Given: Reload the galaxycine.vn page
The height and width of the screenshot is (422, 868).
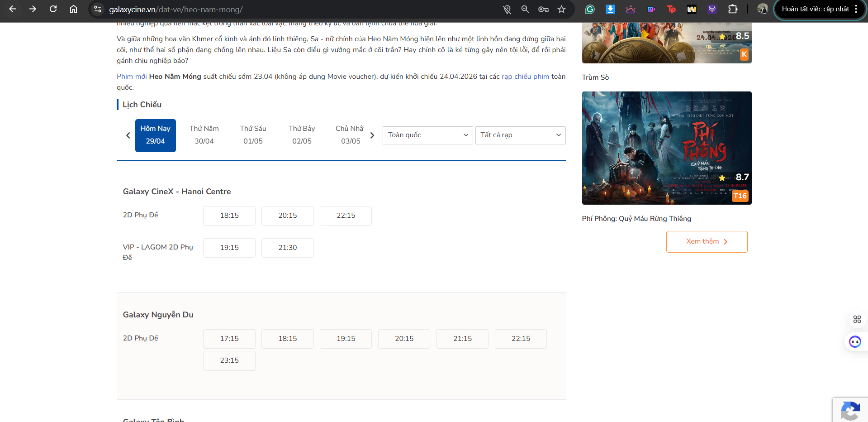Looking at the screenshot, I should coord(53,9).
